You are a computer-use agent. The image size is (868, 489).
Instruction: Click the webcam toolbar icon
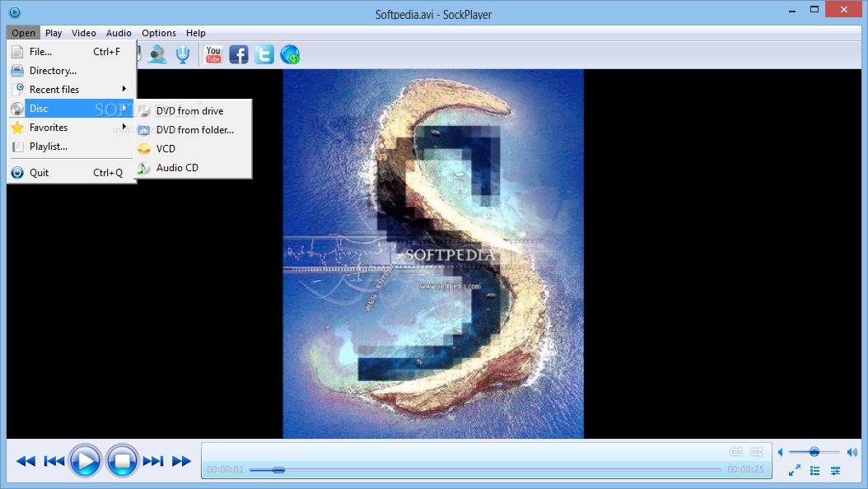[x=158, y=54]
